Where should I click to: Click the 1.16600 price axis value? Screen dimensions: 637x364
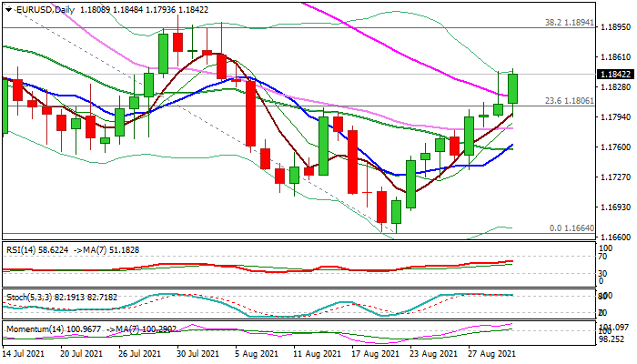pyautogui.click(x=616, y=236)
